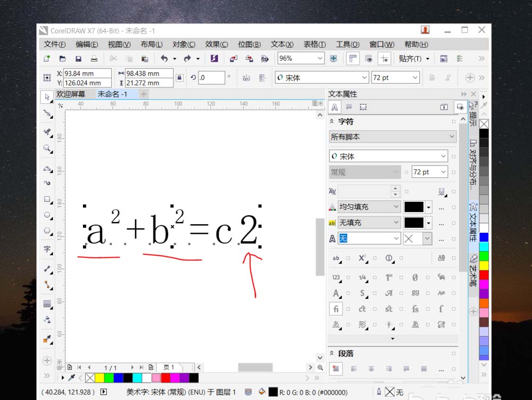
Task: Open underline options icon in character panel
Action: [x=442, y=192]
